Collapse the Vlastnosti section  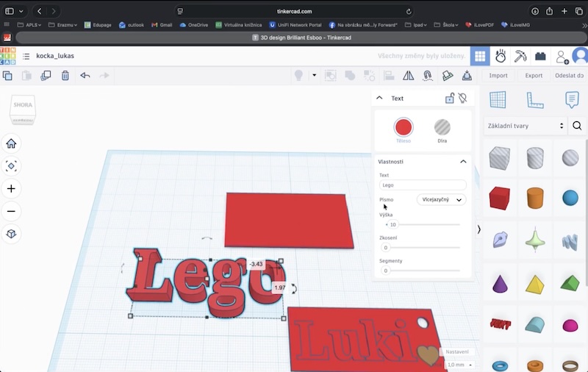464,162
